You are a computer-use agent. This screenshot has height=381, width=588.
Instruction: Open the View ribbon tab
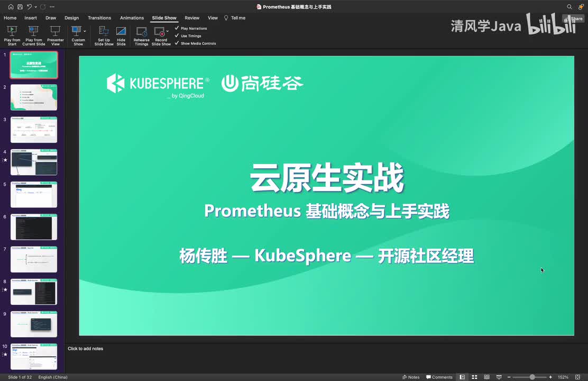click(213, 17)
